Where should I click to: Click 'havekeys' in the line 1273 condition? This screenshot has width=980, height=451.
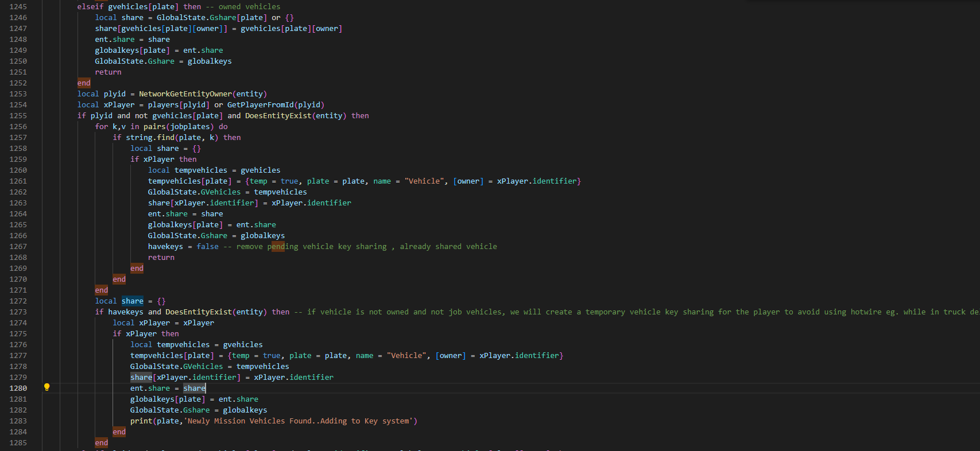point(126,312)
